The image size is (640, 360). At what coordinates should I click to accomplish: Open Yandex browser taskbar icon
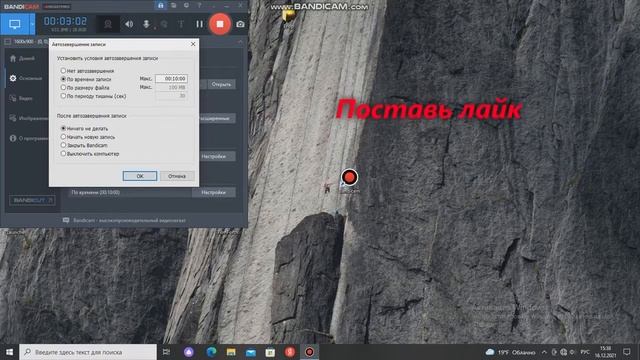tap(290, 352)
